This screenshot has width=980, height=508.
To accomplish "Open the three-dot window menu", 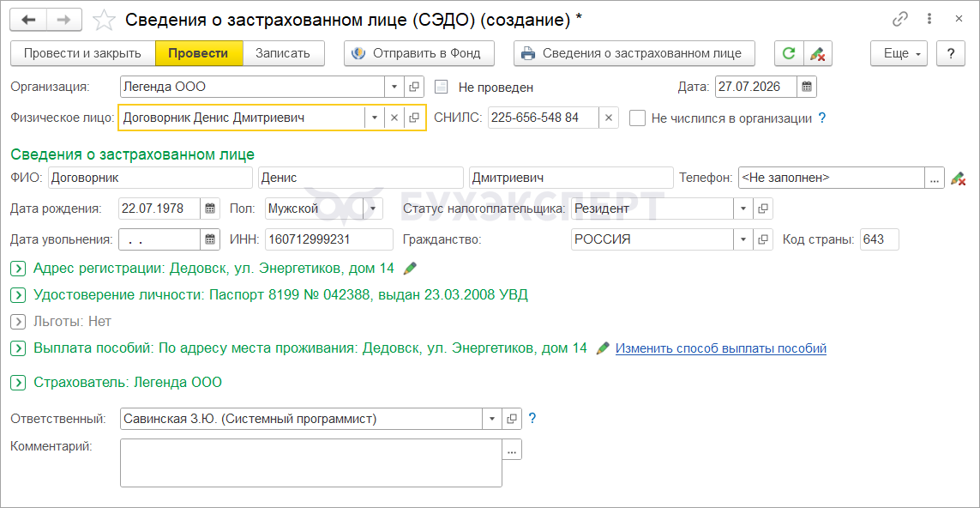I will click(930, 20).
